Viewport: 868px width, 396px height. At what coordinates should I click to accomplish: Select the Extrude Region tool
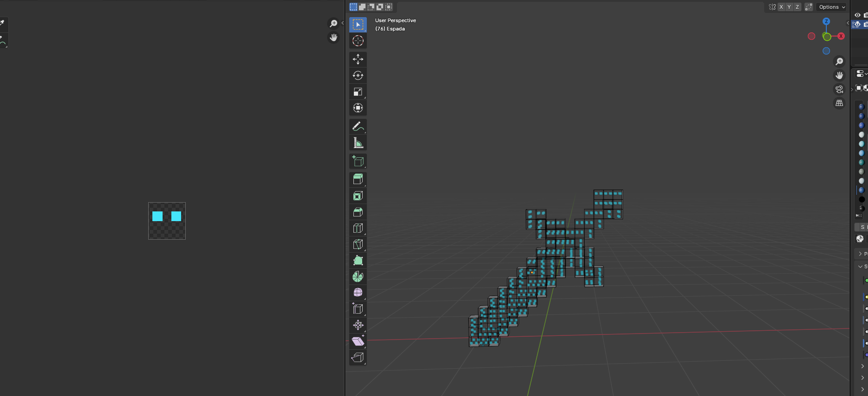tap(358, 179)
